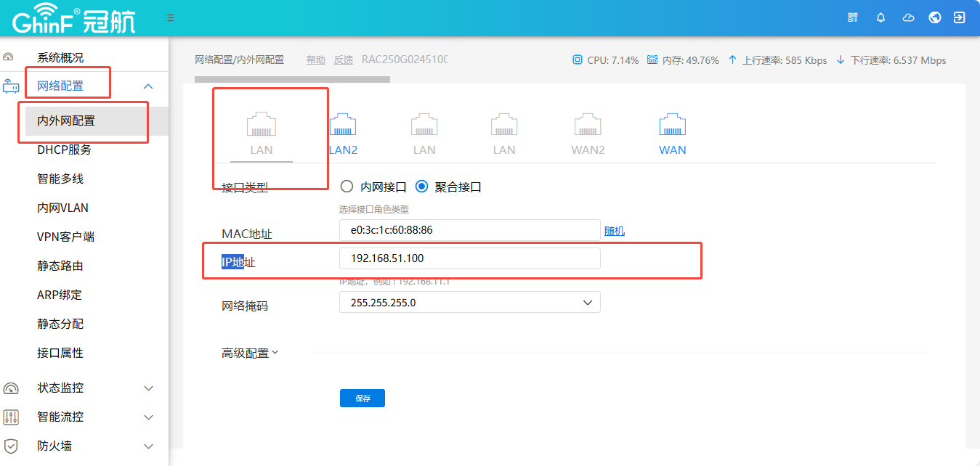Select the 内网接口 radio button
The height and width of the screenshot is (466, 980).
coord(347,187)
